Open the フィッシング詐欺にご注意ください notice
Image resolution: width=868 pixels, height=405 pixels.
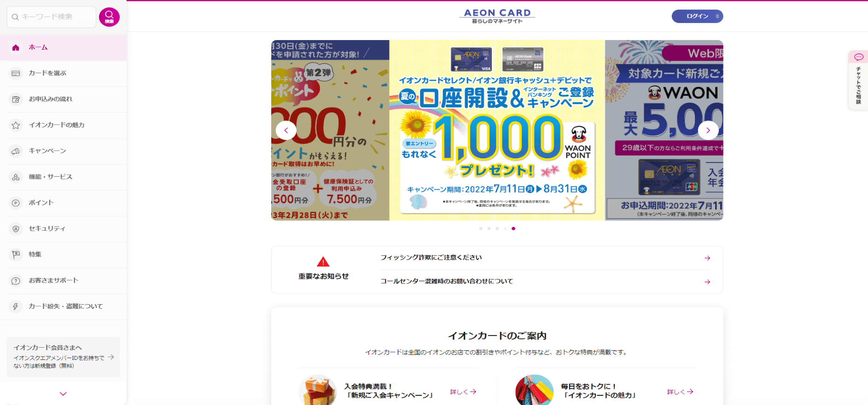[545, 258]
